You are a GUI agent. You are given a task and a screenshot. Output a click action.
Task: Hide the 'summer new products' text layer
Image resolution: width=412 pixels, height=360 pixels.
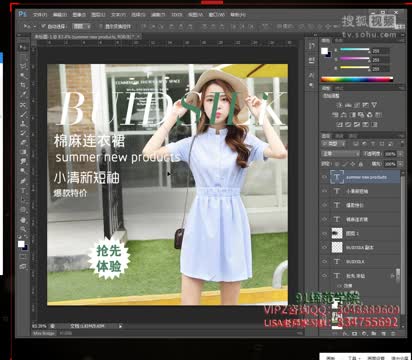(x=324, y=177)
